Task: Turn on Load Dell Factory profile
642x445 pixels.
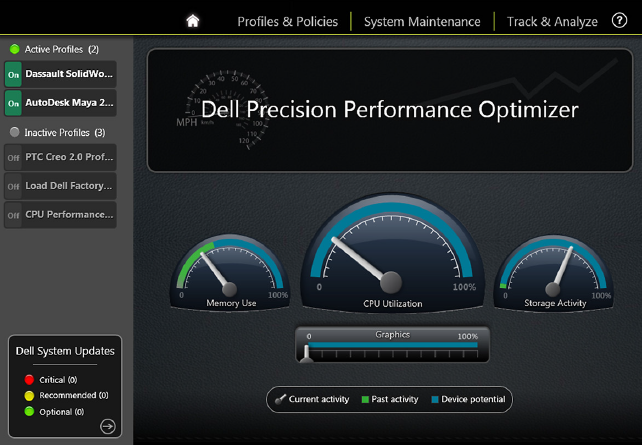Action: click(x=14, y=186)
